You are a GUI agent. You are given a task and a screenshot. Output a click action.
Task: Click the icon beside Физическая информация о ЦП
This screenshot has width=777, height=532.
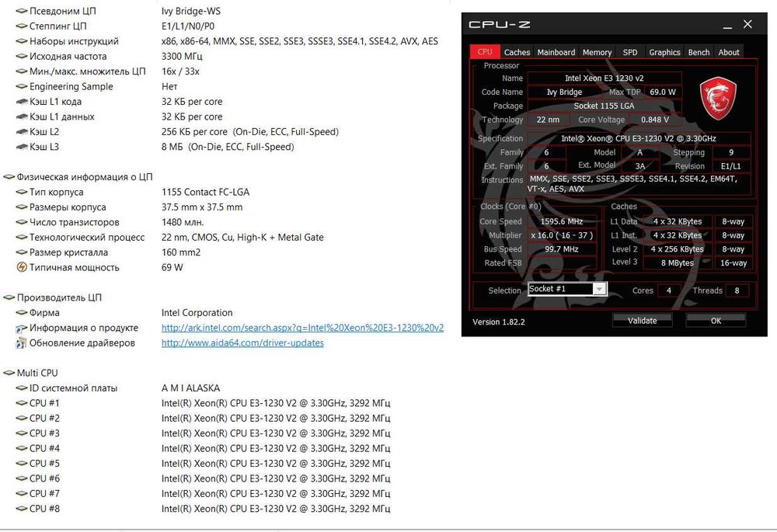[9, 177]
